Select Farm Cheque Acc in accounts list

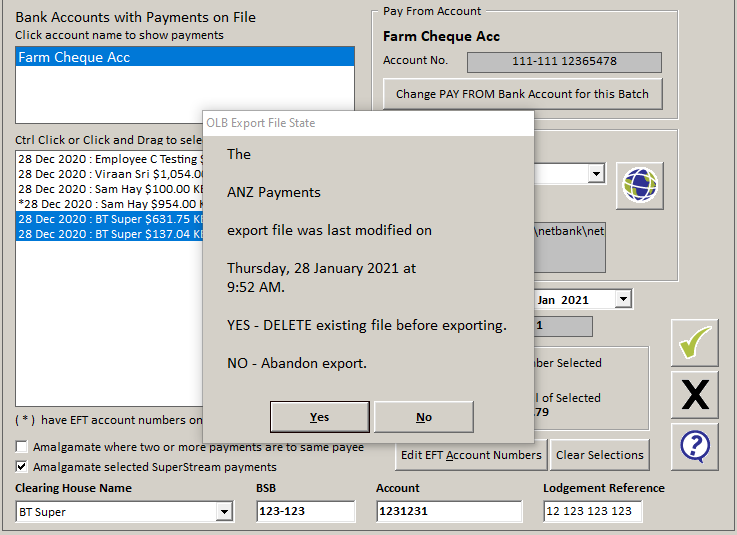pos(185,57)
